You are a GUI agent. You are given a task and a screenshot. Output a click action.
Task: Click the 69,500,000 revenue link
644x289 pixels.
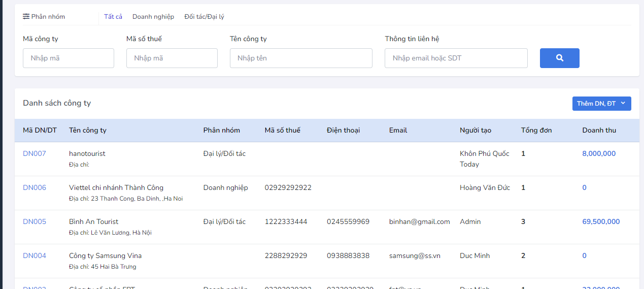click(x=601, y=221)
